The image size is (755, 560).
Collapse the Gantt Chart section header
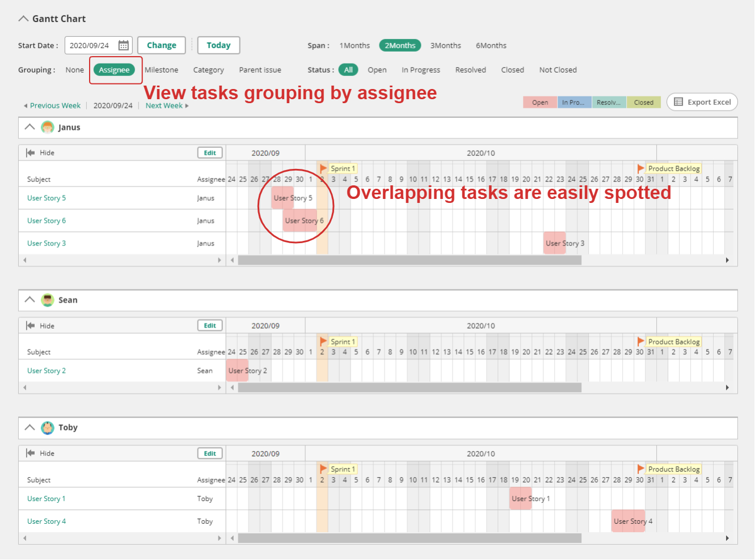[x=23, y=18]
